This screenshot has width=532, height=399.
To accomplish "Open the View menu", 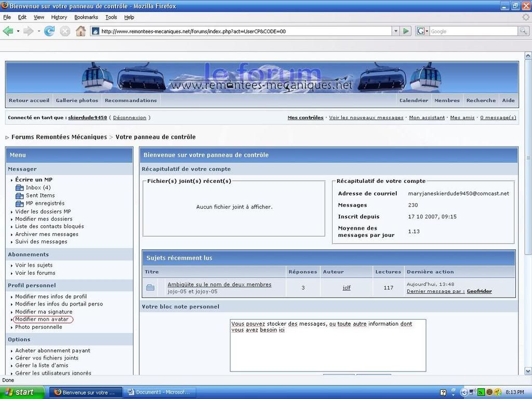I will 38,17.
